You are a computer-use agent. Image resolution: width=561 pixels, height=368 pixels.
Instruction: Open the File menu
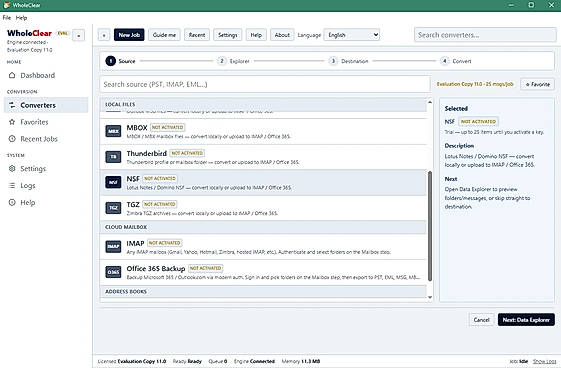click(6, 18)
